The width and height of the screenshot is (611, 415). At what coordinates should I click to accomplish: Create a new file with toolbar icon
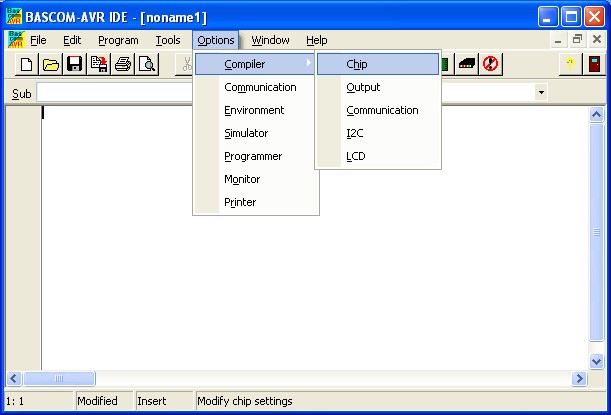(26, 64)
